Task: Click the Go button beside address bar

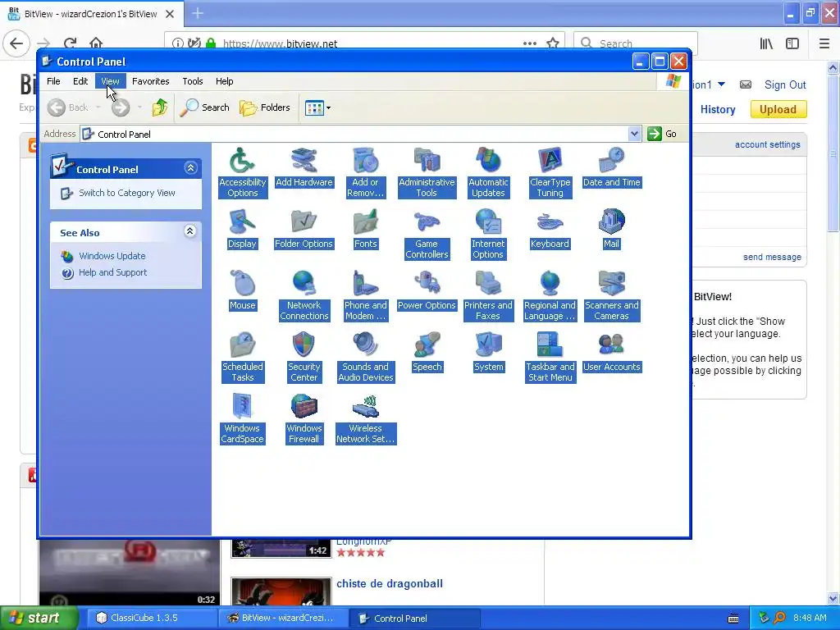Action: (663, 134)
